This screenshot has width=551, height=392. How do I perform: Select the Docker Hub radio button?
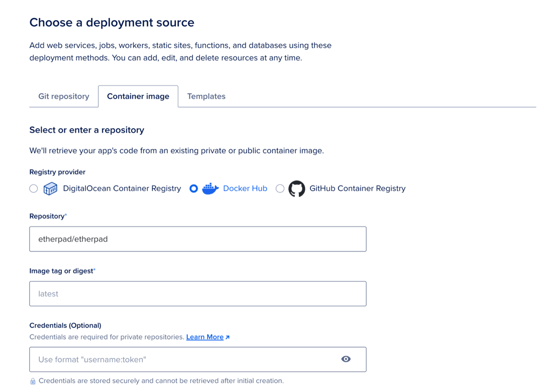click(194, 189)
